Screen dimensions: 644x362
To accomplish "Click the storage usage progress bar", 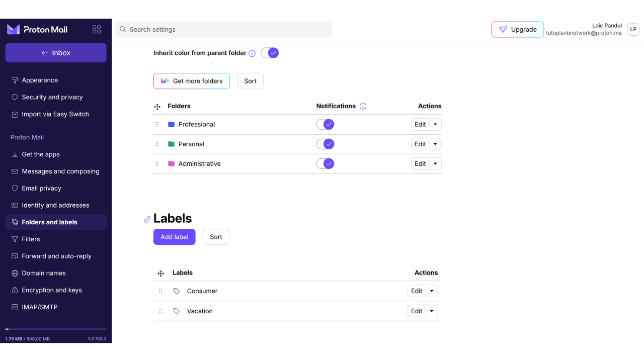I will pos(56,329).
